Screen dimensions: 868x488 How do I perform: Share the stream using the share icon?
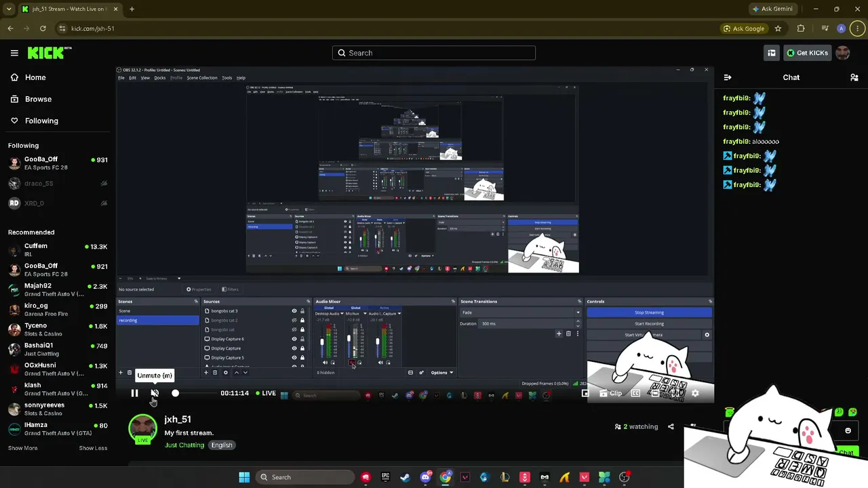coord(671,427)
